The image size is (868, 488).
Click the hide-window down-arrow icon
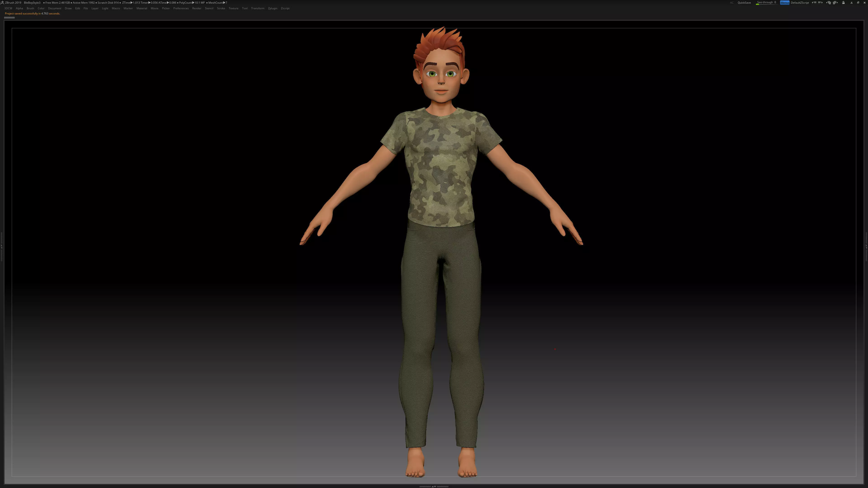(x=851, y=3)
